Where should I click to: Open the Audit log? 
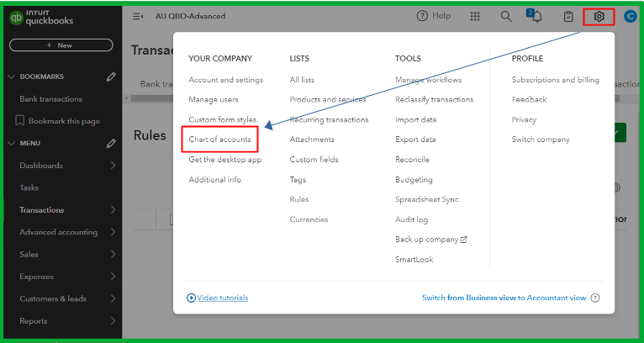[x=411, y=219]
